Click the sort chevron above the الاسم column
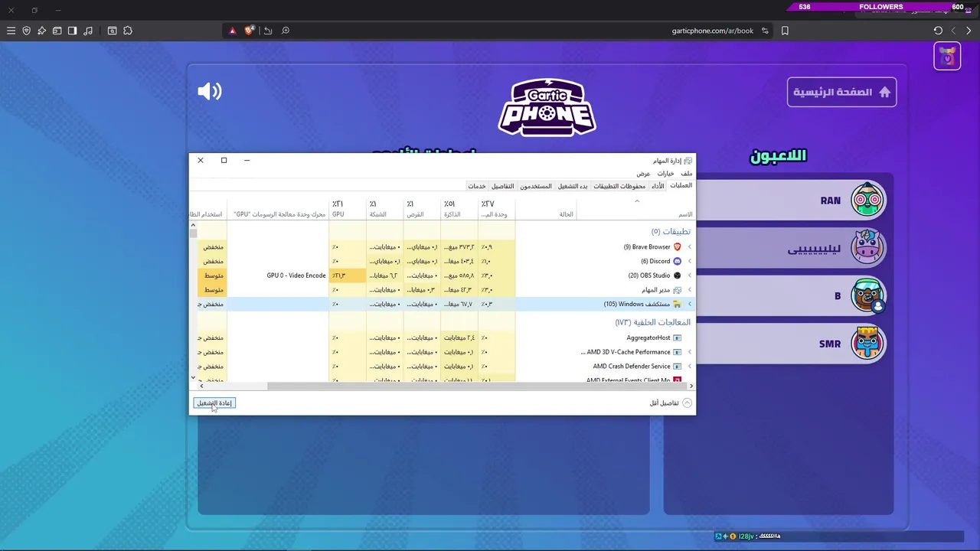Image resolution: width=980 pixels, height=551 pixels. coord(636,201)
